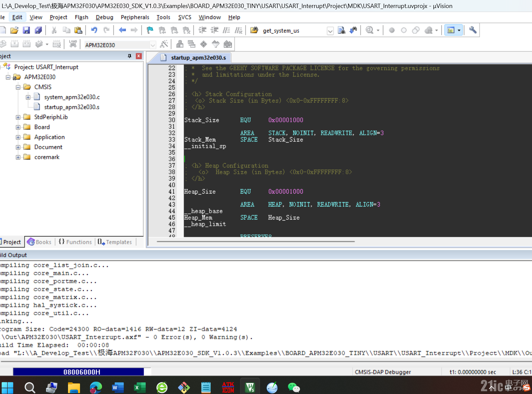The height and width of the screenshot is (394, 532).
Task: Select startup_apm32e030.s in project tree
Action: pos(72,107)
